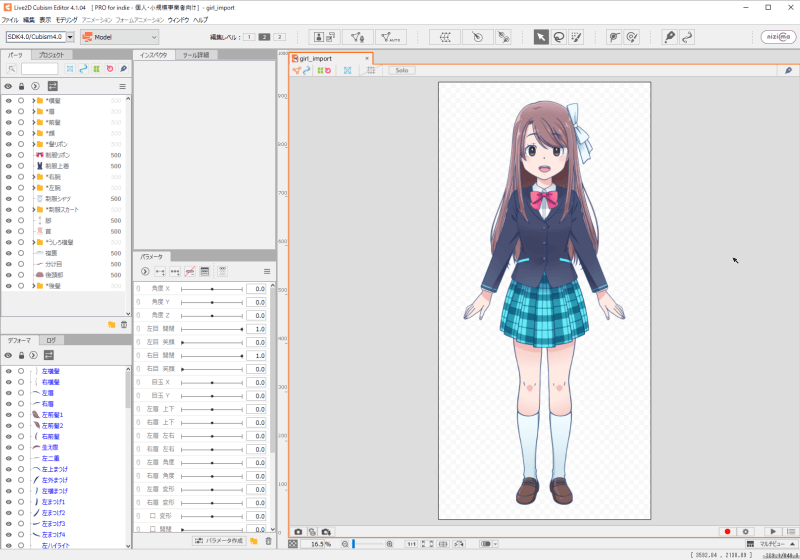Switch to the ログ tab
Screen dimensions: 800x560
tap(51, 340)
